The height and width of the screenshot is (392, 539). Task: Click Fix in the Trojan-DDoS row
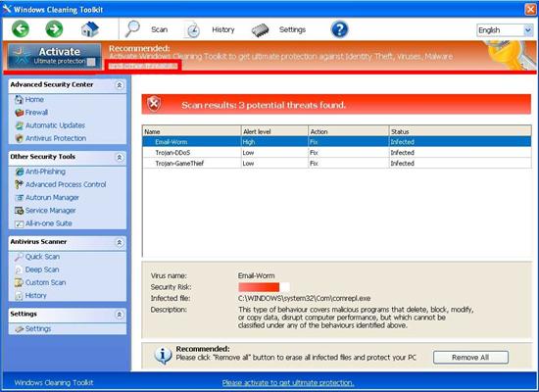pos(314,152)
